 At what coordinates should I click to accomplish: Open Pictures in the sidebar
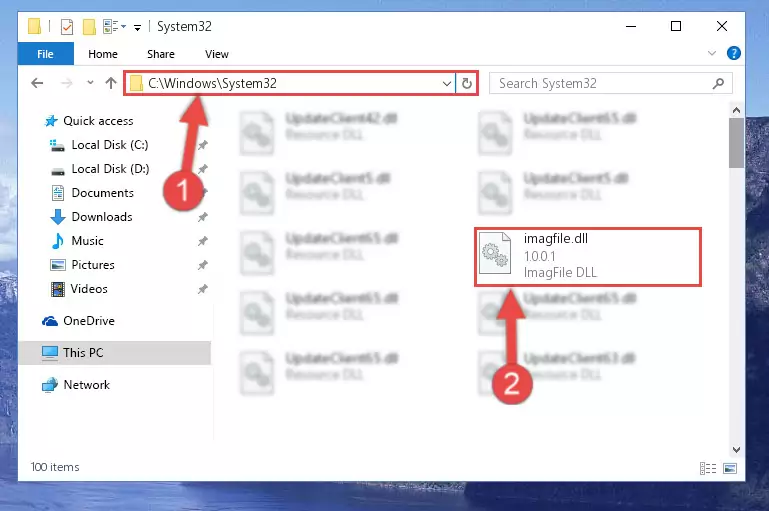[x=82, y=265]
